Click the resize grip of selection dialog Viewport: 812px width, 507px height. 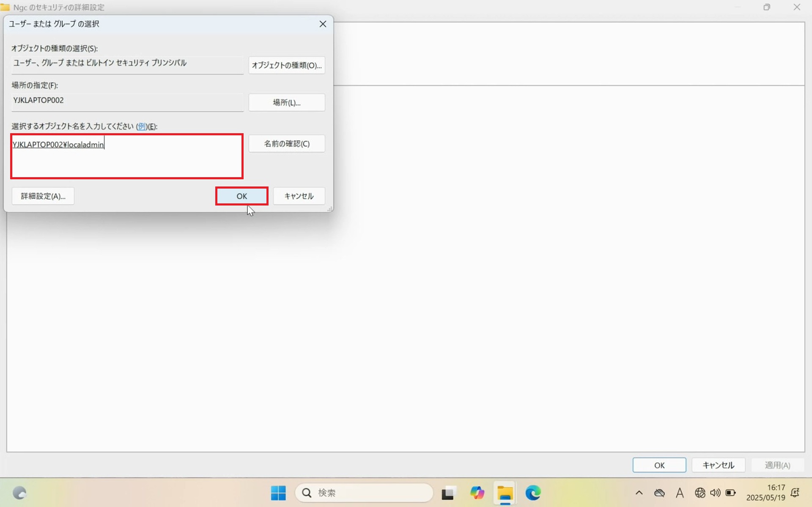click(330, 208)
